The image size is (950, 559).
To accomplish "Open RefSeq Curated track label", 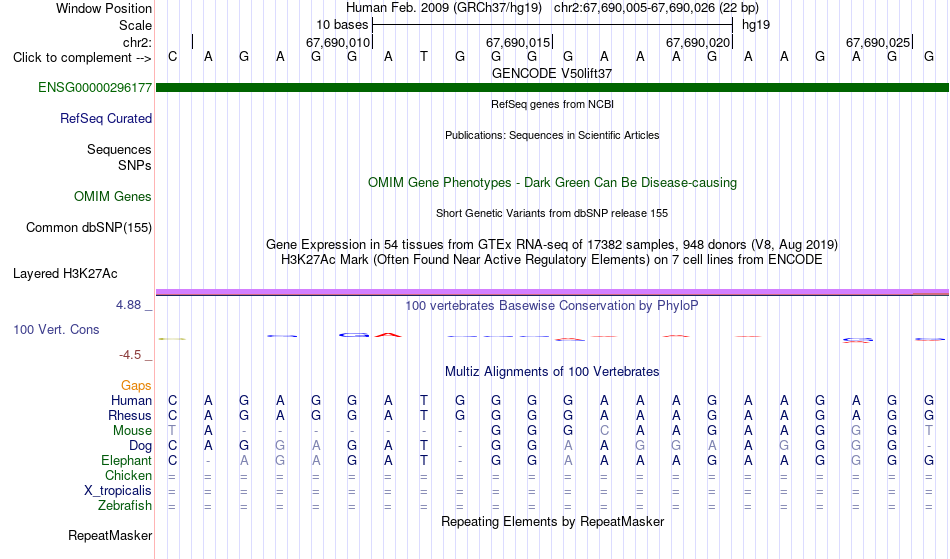I will point(105,119).
